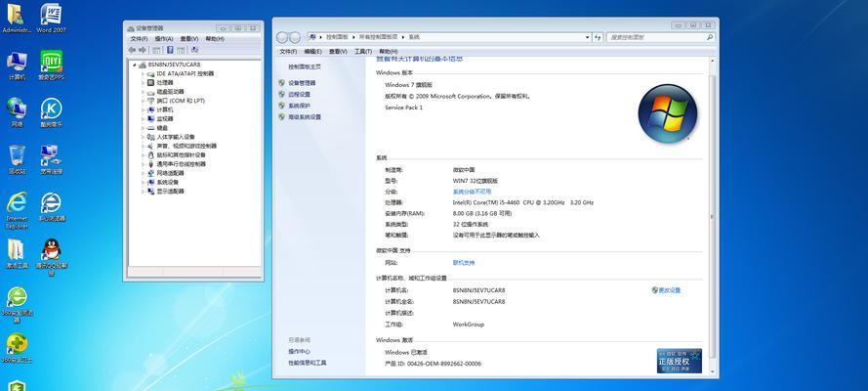Image resolution: width=868 pixels, height=391 pixels.
Task: Click the Forward arrow in Device Manager toolbar
Action: coord(142,50)
